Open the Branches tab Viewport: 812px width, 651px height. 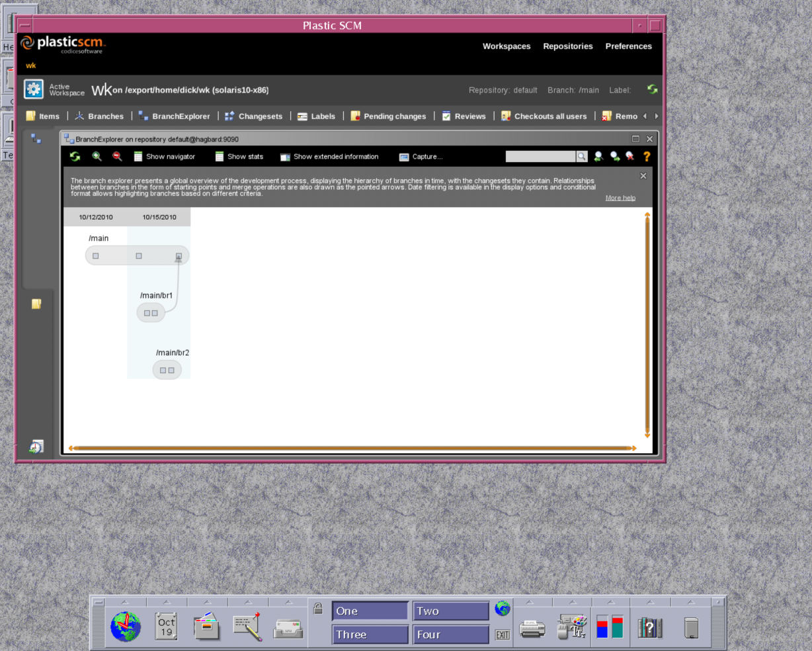[99, 116]
